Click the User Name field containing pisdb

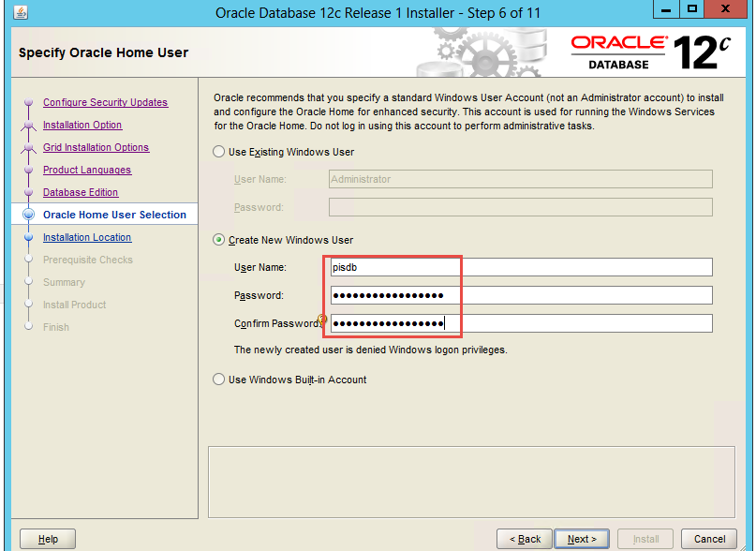coord(521,267)
